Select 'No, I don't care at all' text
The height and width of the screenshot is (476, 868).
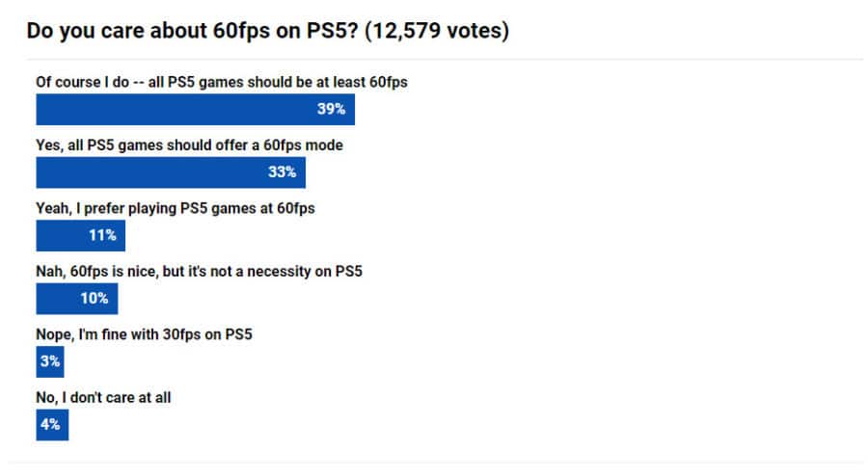(x=103, y=397)
